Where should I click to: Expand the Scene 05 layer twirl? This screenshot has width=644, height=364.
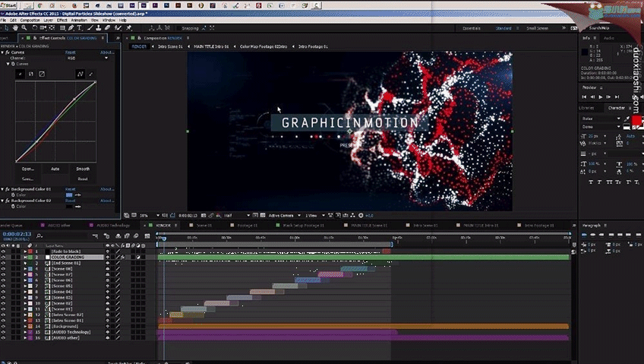coord(25,286)
